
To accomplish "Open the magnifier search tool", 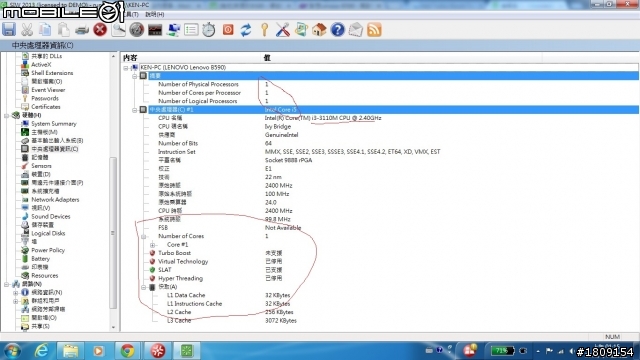I will [x=118, y=30].
